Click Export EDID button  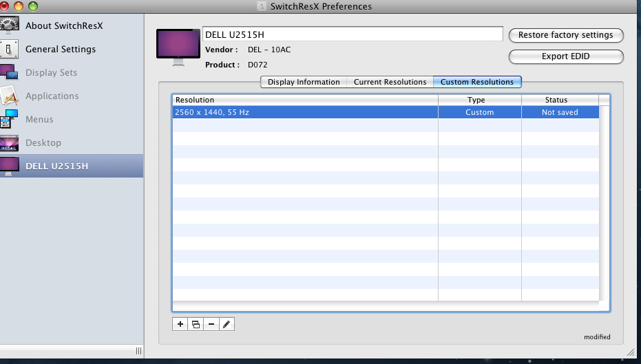pyautogui.click(x=566, y=56)
